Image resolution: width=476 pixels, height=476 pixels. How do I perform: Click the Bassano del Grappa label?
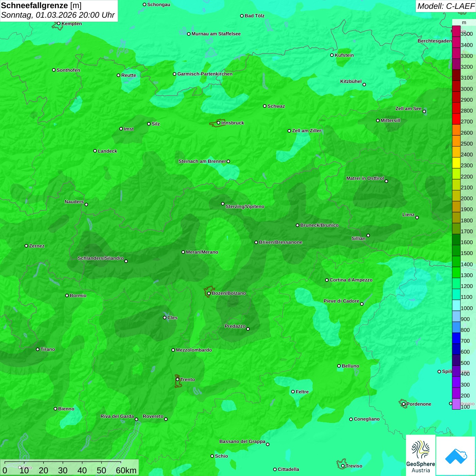click(x=242, y=441)
